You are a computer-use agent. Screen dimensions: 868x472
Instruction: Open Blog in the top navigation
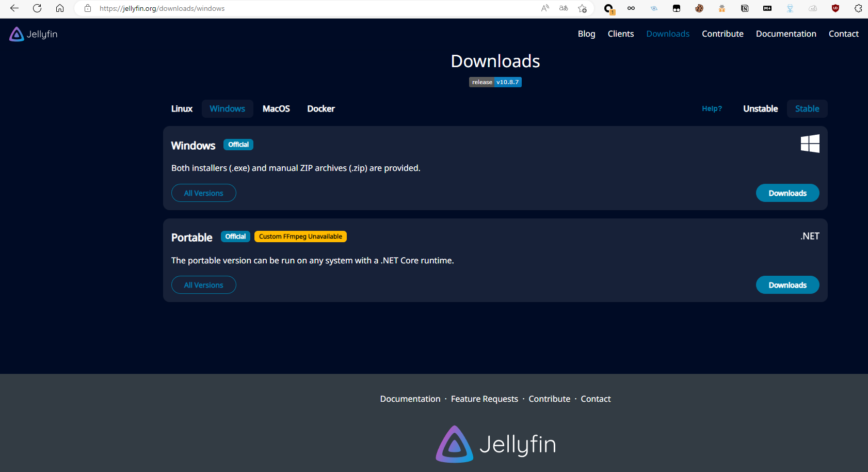[586, 34]
